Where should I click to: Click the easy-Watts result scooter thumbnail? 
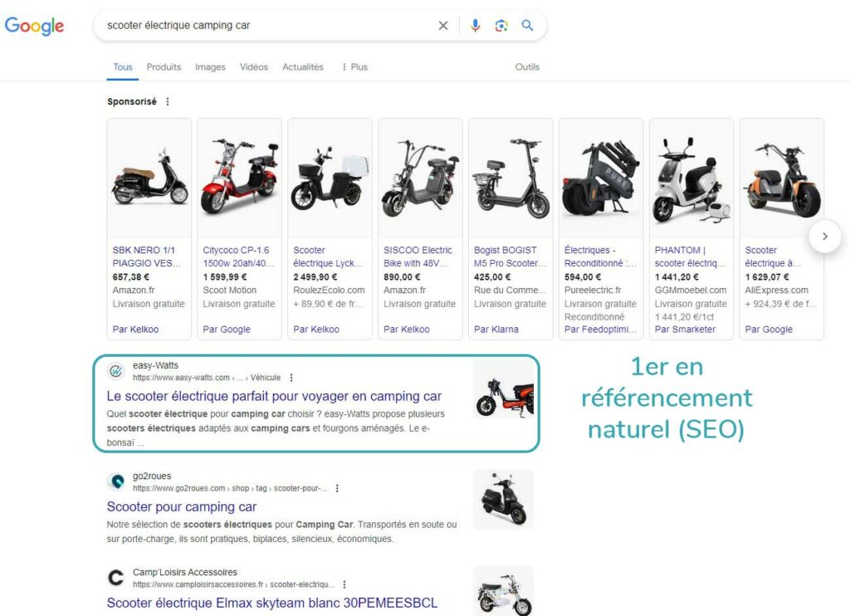click(503, 390)
